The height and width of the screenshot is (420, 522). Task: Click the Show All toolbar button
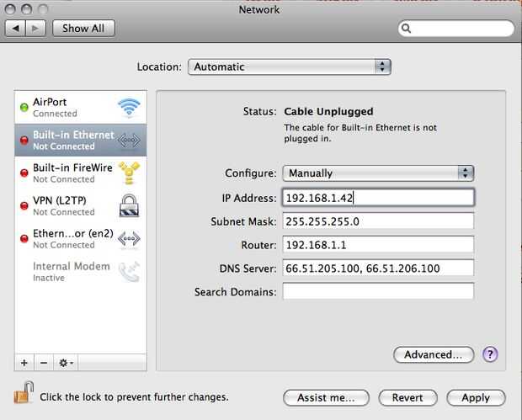[x=83, y=28]
